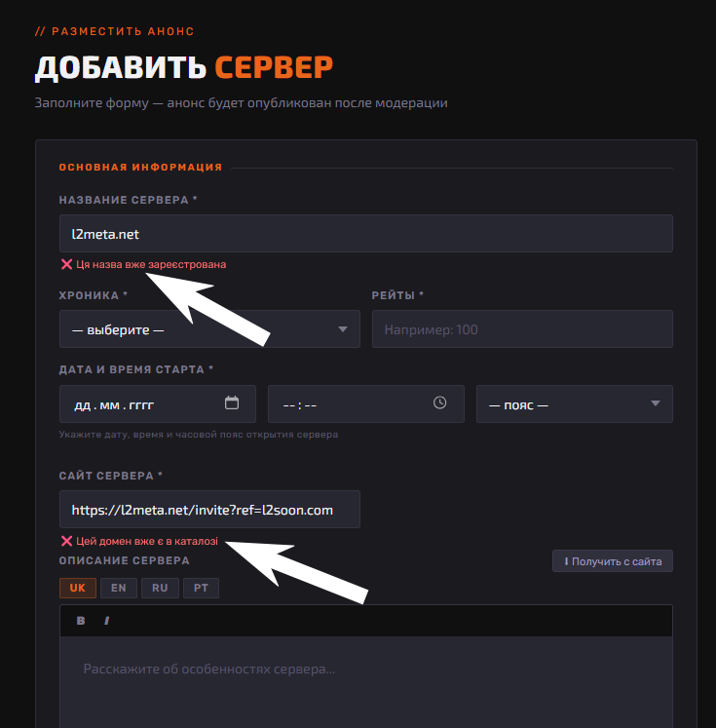The height and width of the screenshot is (728, 716).
Task: Switch description language to PT tab
Action: 201,588
